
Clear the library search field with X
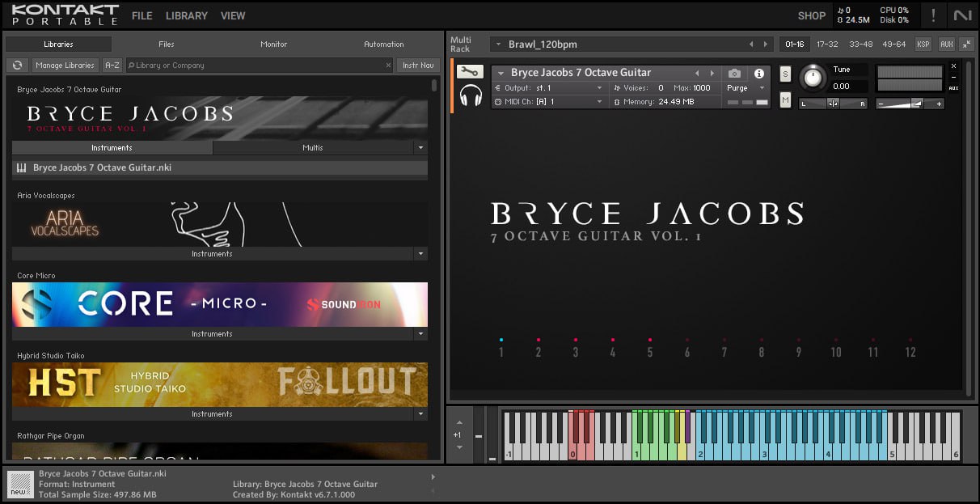click(388, 66)
